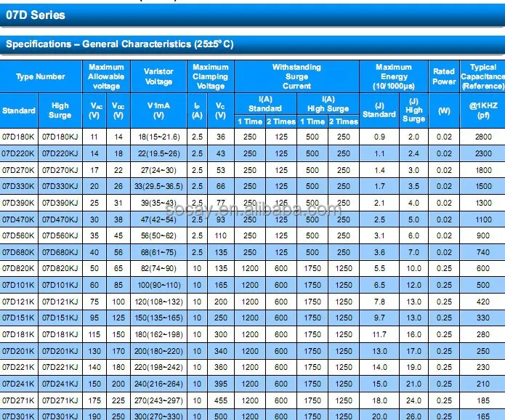Viewport: 505px width, 420px height.
Task: Select the 07D271KJ part number cell
Action: pyautogui.click(x=60, y=400)
